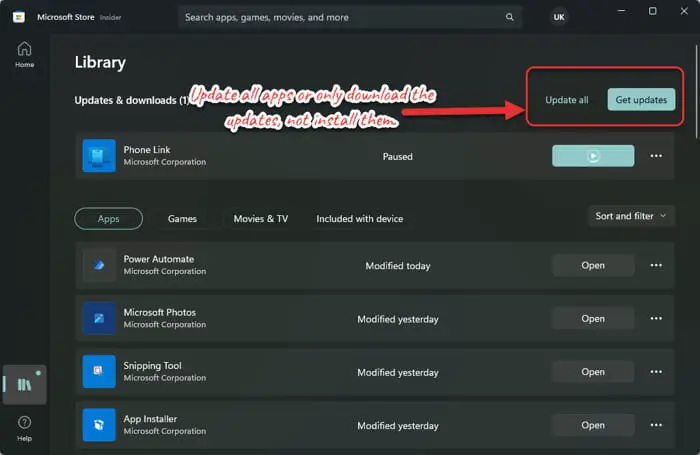This screenshot has height=455, width=700.
Task: Click the Power Automate app name
Action: [159, 259]
